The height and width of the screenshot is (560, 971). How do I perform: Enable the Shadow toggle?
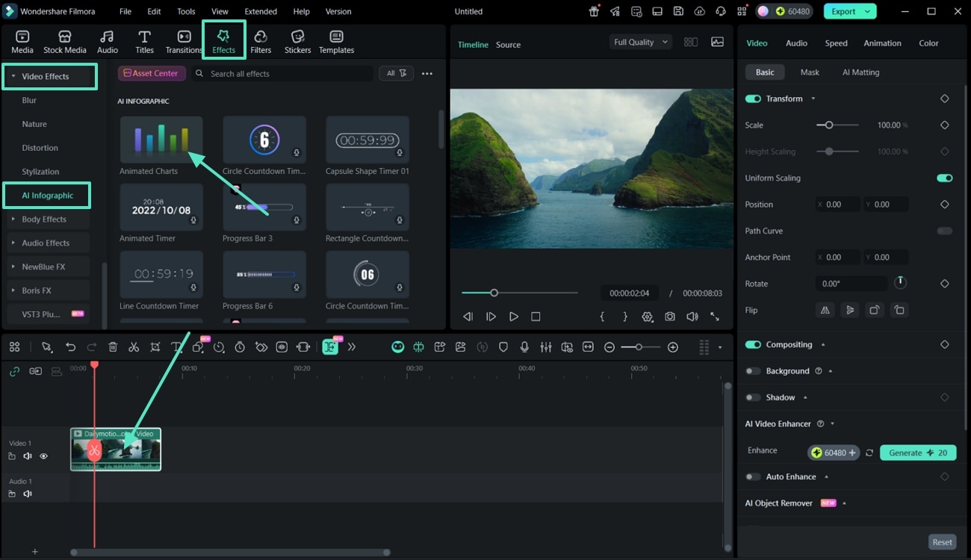pos(753,397)
